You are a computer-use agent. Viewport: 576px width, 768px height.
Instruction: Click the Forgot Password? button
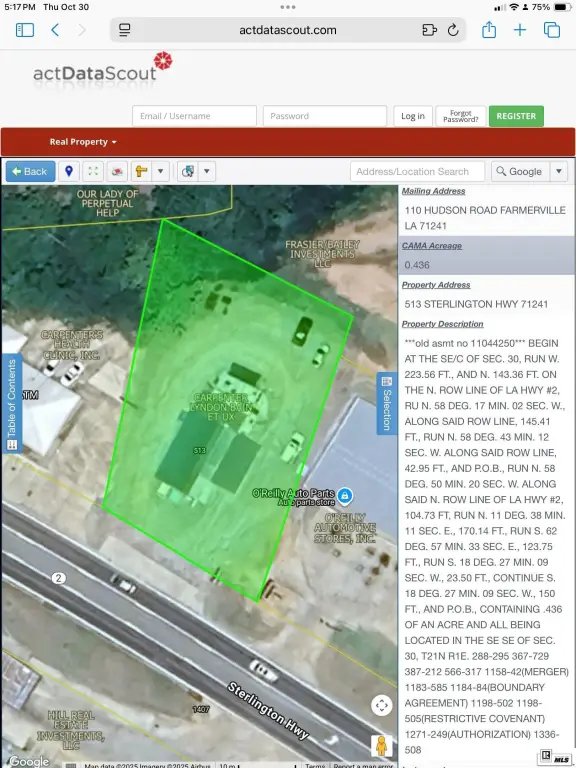coord(461,116)
